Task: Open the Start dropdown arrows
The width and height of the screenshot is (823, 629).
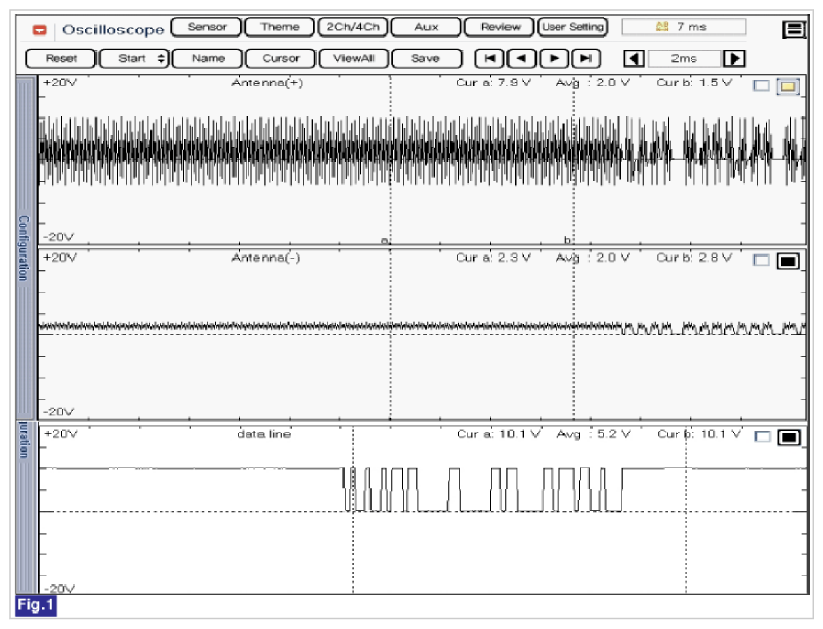Action: pyautogui.click(x=162, y=58)
